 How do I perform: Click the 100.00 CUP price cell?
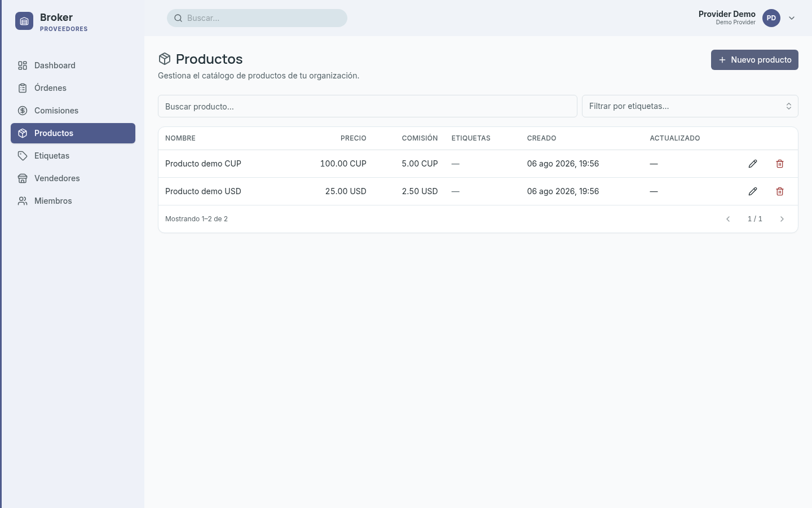[x=343, y=164]
